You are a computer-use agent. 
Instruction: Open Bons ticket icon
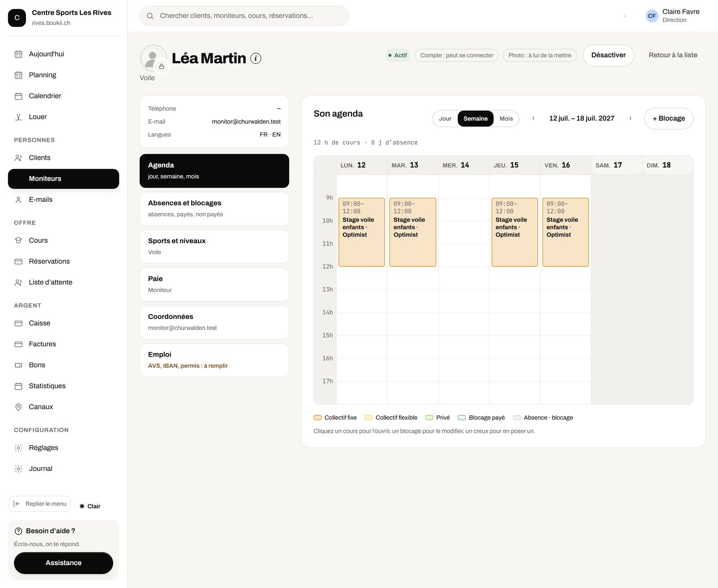[18, 365]
